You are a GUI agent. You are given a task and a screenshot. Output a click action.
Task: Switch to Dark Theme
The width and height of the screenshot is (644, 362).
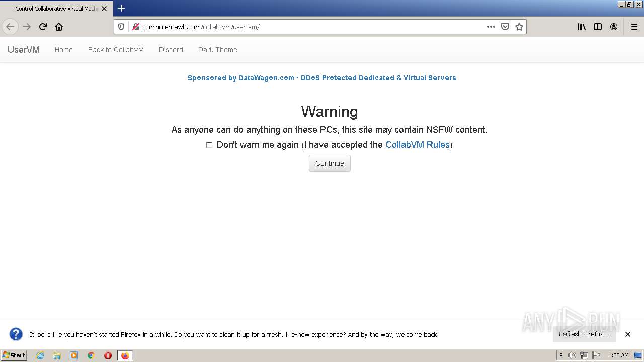(218, 50)
